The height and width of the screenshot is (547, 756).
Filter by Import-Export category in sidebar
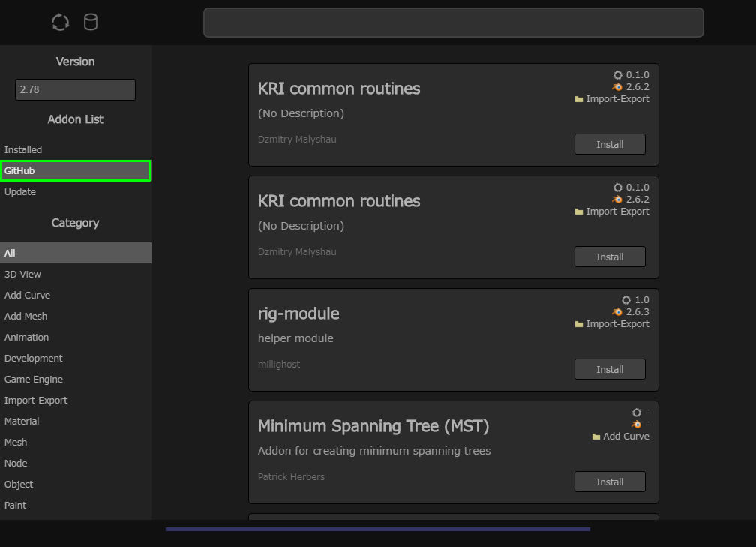(x=76, y=401)
